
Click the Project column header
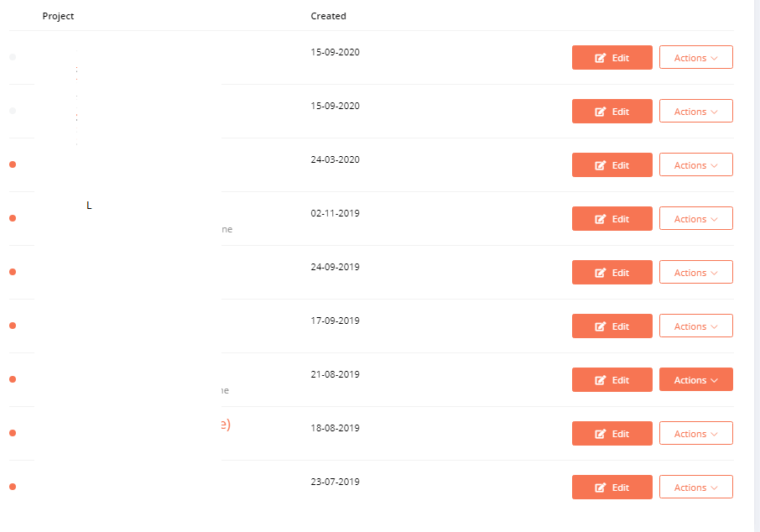tap(58, 16)
